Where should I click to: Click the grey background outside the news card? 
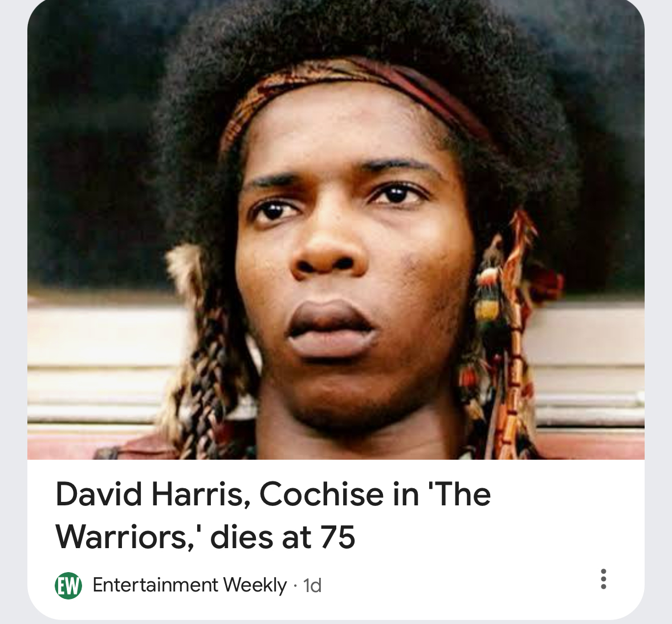[13, 300]
